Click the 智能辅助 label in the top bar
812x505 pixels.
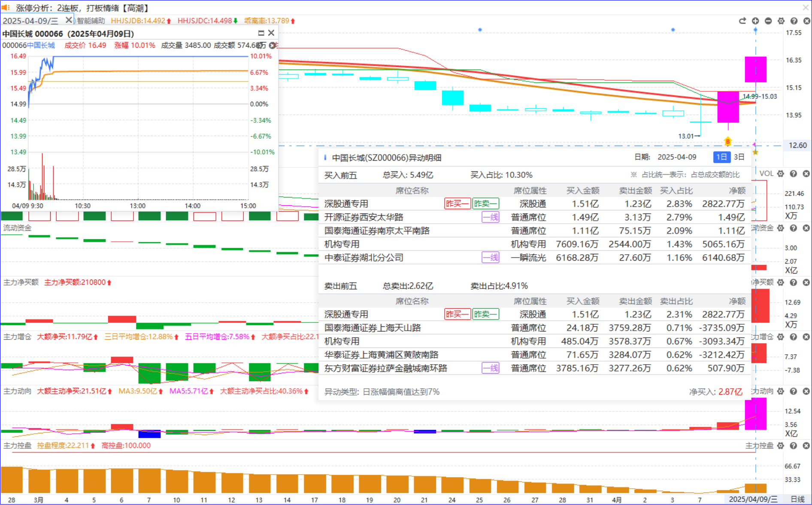(x=91, y=21)
